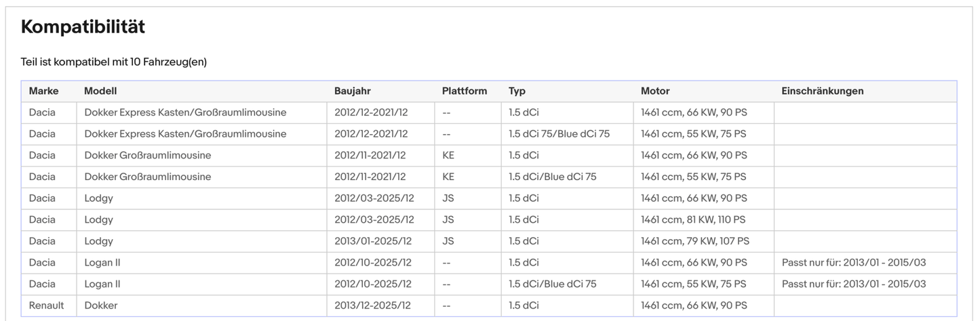Click the Plattform column header
This screenshot has height=321, width=980.
point(464,91)
